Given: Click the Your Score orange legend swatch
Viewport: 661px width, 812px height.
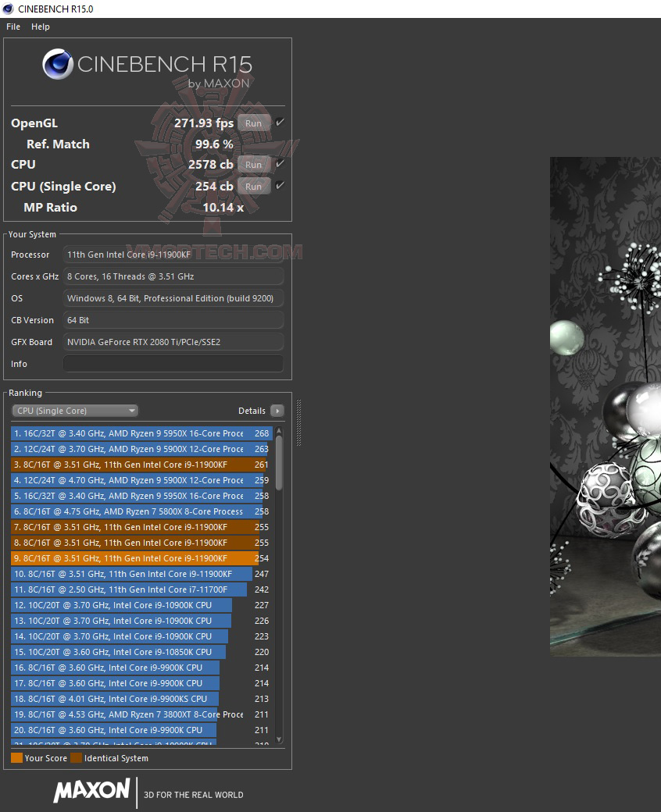Looking at the screenshot, I should tap(16, 757).
